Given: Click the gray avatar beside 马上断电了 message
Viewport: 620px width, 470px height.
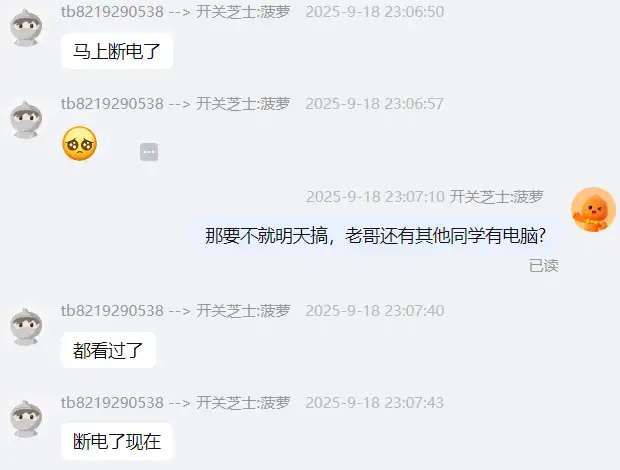Looking at the screenshot, I should [26, 28].
